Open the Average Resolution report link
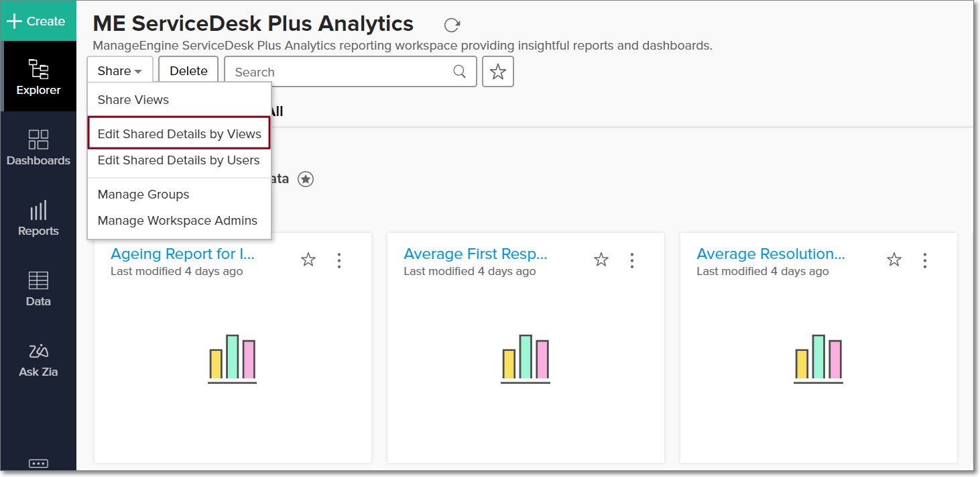Viewport: 980px width, 477px height. (770, 254)
